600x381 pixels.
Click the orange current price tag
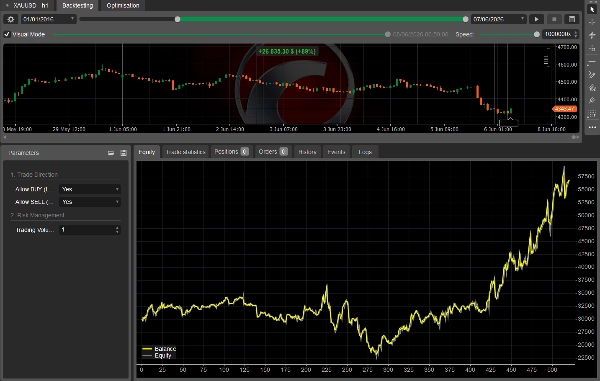(x=565, y=109)
